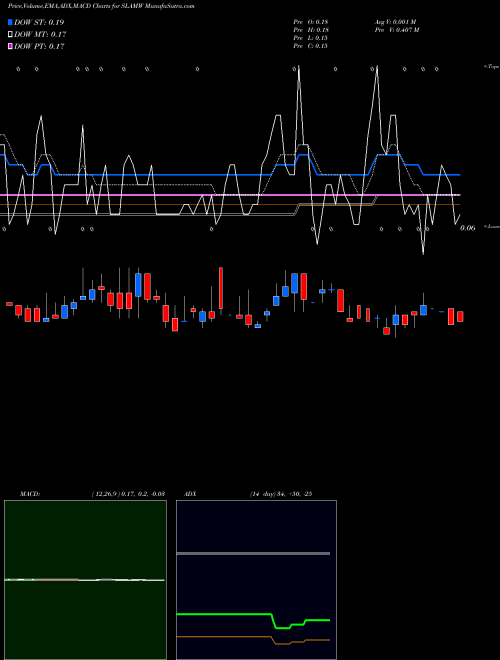This screenshot has height=660, width=500.
Task: Click the 'Pre H: 0.18' high value
Action: click(311, 30)
